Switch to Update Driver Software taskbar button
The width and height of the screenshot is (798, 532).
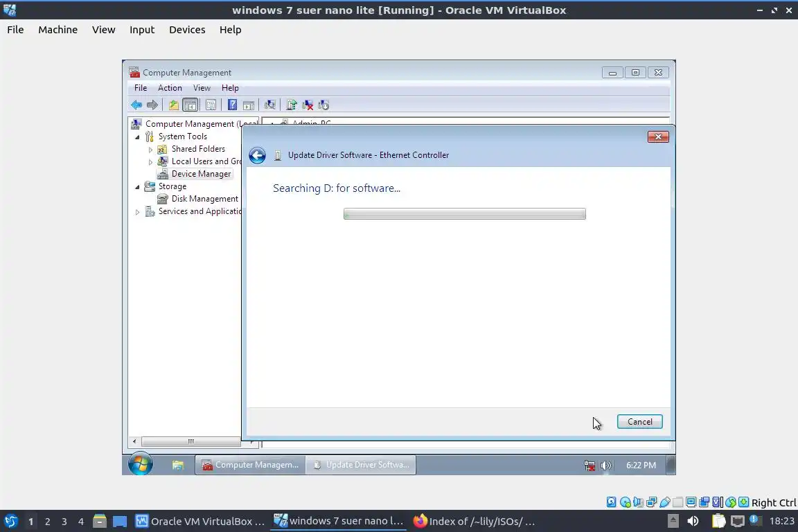pyautogui.click(x=361, y=465)
